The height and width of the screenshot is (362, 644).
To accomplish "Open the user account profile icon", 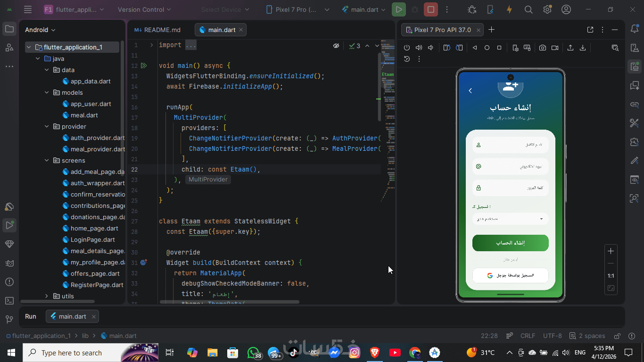I will tap(566, 9).
